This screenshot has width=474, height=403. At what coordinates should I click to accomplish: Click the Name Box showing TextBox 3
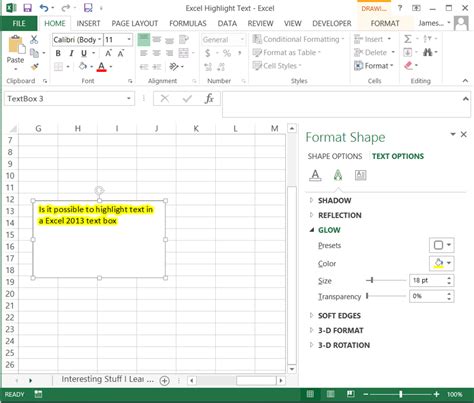69,99
